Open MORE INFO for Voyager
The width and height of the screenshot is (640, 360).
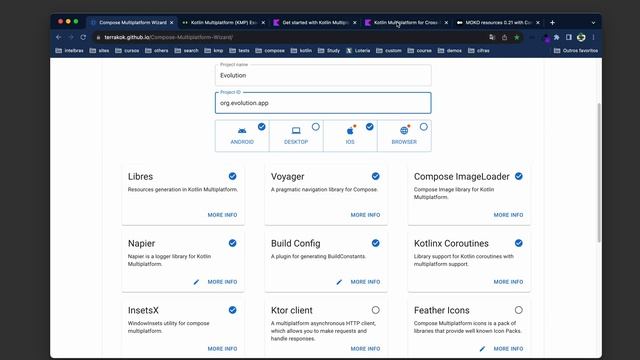pyautogui.click(x=365, y=215)
